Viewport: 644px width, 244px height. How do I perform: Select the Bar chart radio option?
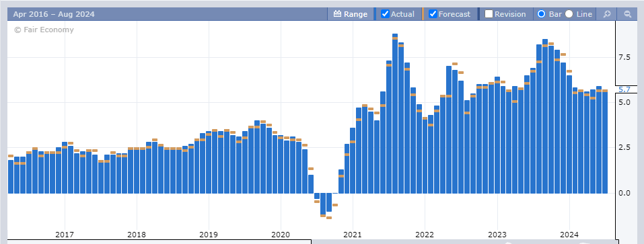tap(541, 14)
